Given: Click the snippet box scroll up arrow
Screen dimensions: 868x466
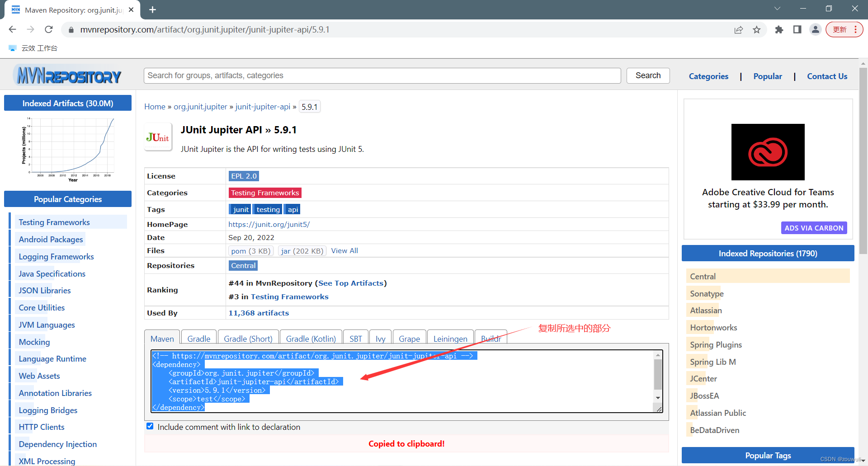Looking at the screenshot, I should (x=658, y=355).
